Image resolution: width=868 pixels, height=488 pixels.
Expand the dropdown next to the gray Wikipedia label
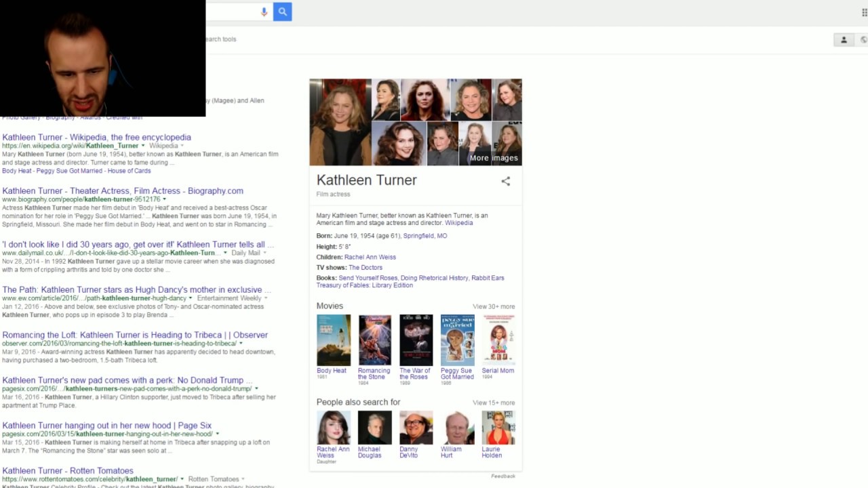[x=182, y=146]
